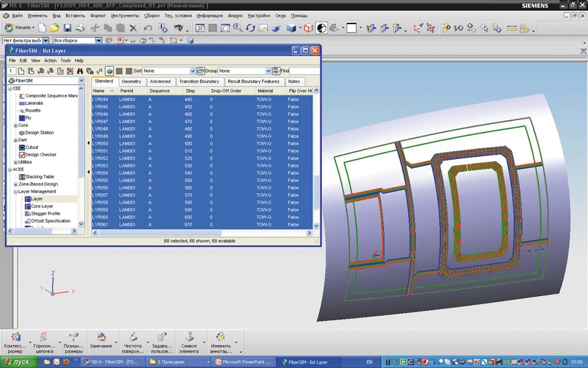588x368 pixels.
Task: Open the Action menu in FiberSIM
Action: [x=50, y=61]
